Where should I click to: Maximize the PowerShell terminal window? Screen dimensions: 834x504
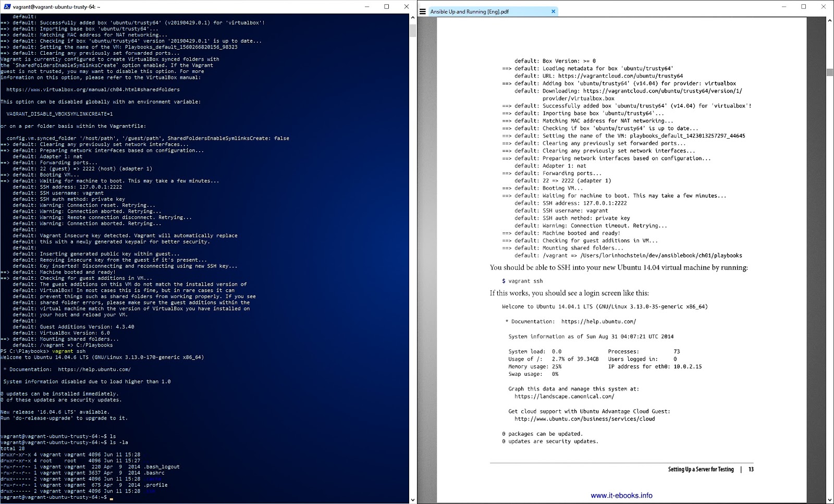(x=387, y=7)
